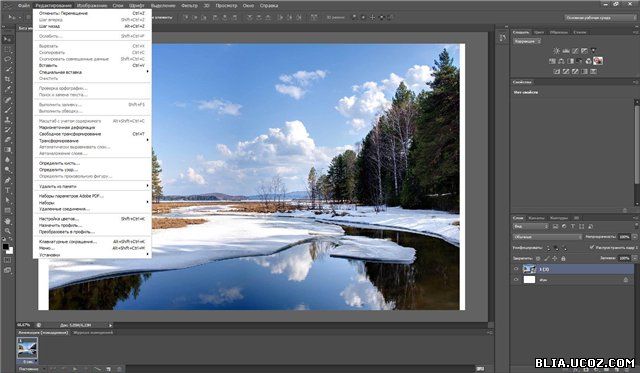Click the text layer filter T icon
The height and width of the screenshot is (373, 640).
point(573,226)
